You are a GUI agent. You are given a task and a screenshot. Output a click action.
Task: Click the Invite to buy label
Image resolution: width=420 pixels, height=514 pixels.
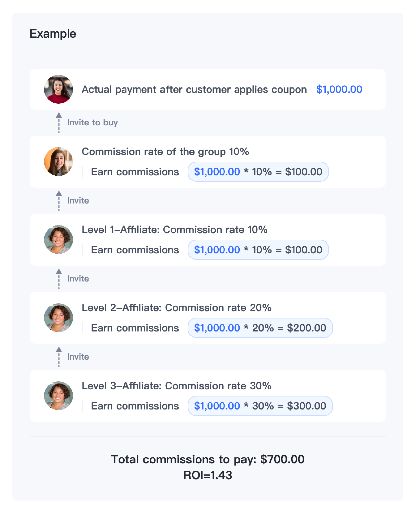pyautogui.click(x=93, y=123)
